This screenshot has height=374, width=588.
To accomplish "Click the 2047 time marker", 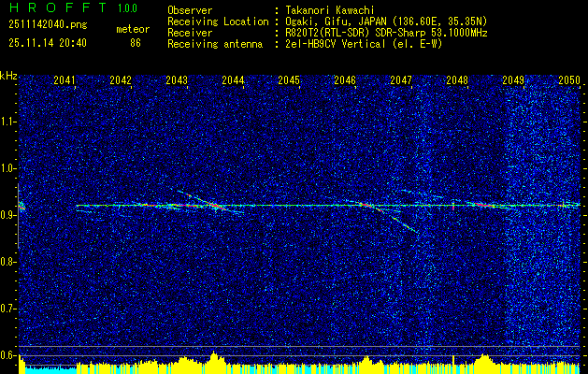I will (x=401, y=80).
